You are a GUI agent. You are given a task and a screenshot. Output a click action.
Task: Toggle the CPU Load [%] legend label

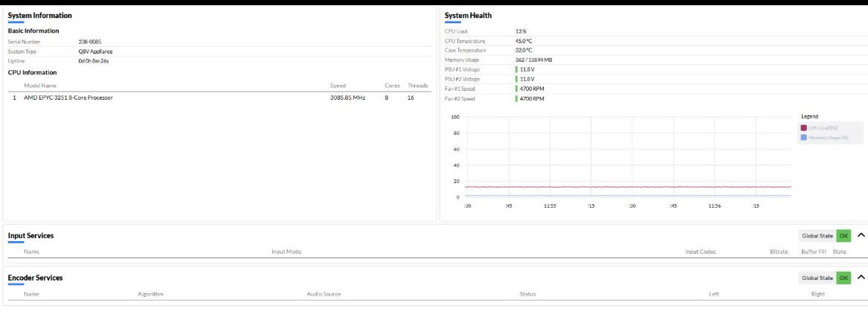[x=823, y=128]
